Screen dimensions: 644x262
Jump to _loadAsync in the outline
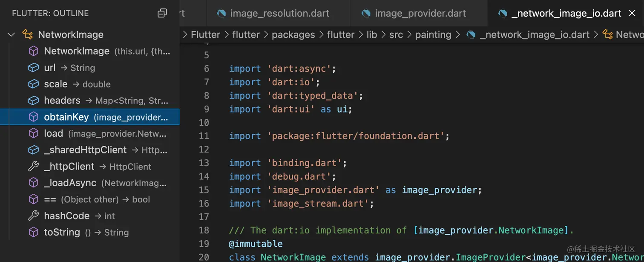coord(89,183)
